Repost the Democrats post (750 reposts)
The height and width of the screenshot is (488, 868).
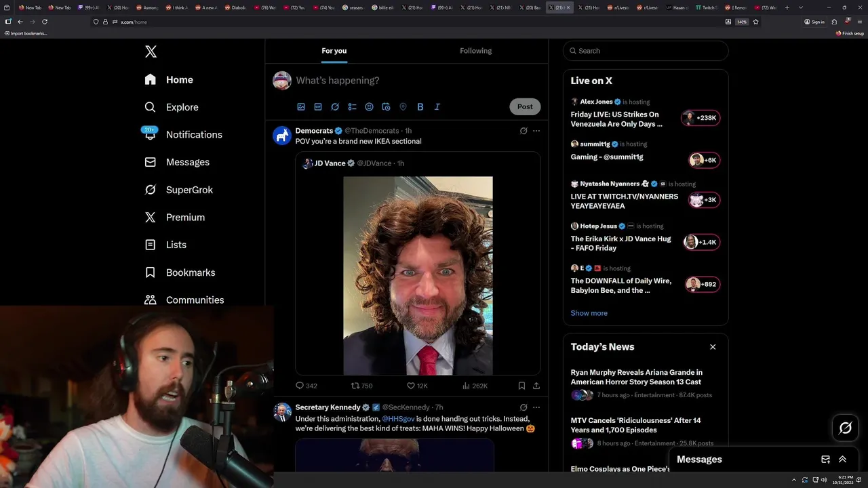361,386
